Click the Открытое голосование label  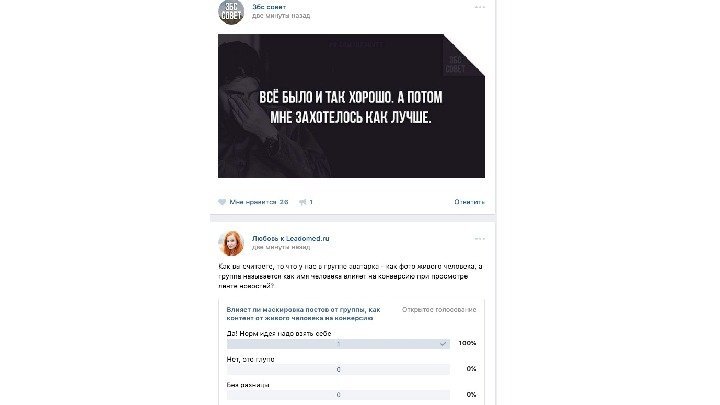tap(439, 309)
